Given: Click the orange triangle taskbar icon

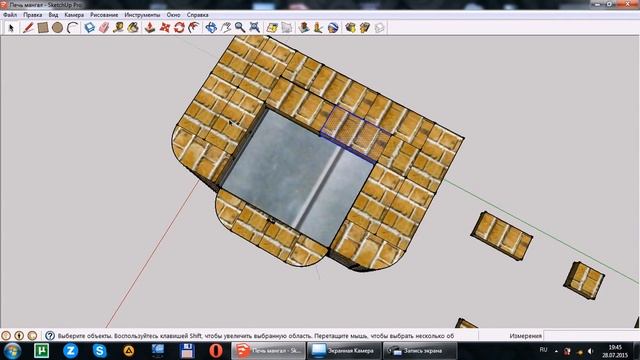Looking at the screenshot, I should (129, 351).
